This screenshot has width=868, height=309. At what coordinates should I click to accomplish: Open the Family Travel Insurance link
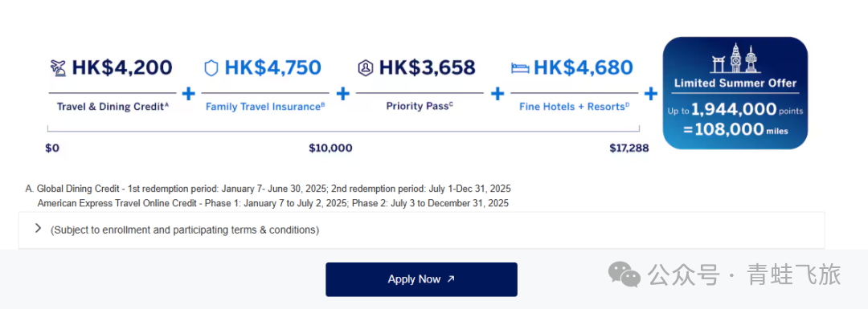coord(265,106)
